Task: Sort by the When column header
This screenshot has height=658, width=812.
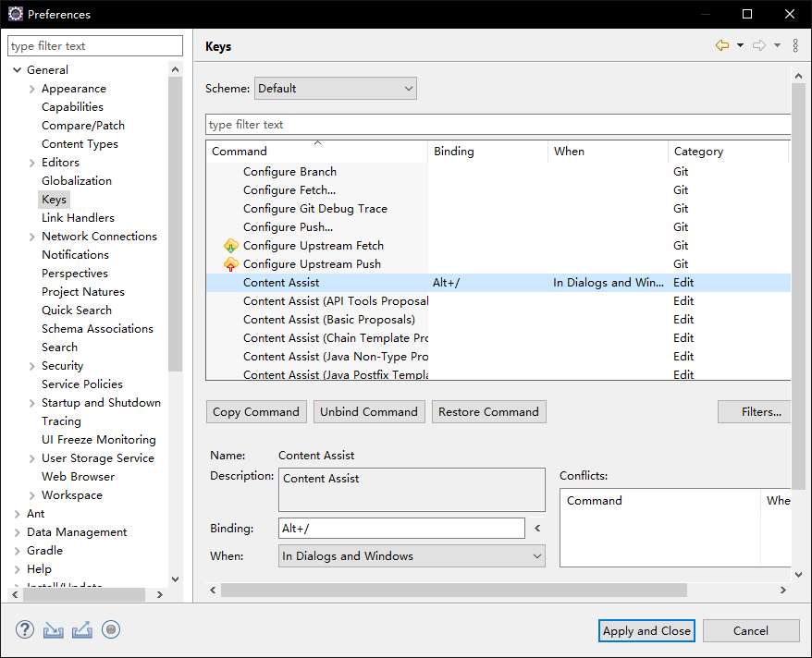Action: coord(608,152)
